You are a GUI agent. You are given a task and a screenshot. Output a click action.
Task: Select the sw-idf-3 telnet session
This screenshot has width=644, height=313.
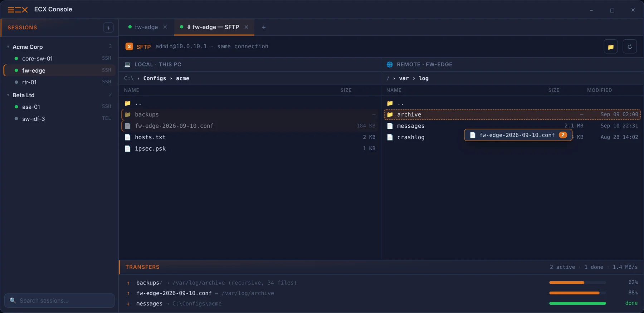pos(59,119)
